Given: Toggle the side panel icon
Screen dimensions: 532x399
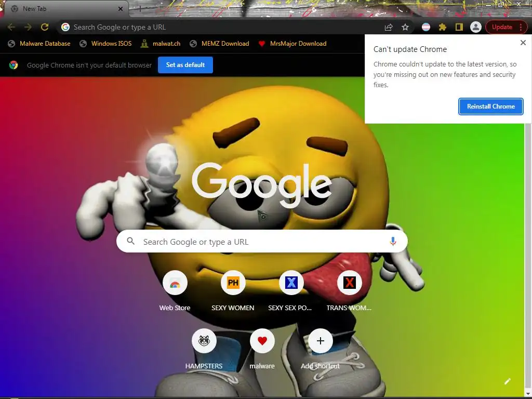Looking at the screenshot, I should pos(459,27).
